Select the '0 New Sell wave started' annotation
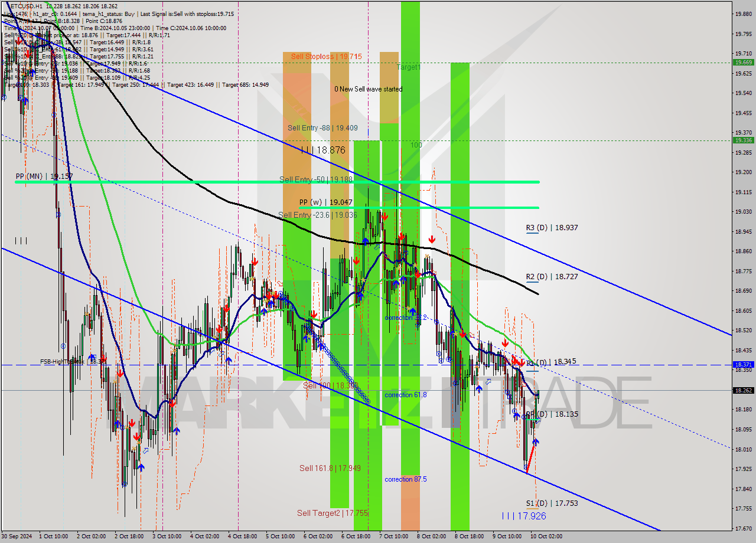756x543 pixels. (368, 89)
